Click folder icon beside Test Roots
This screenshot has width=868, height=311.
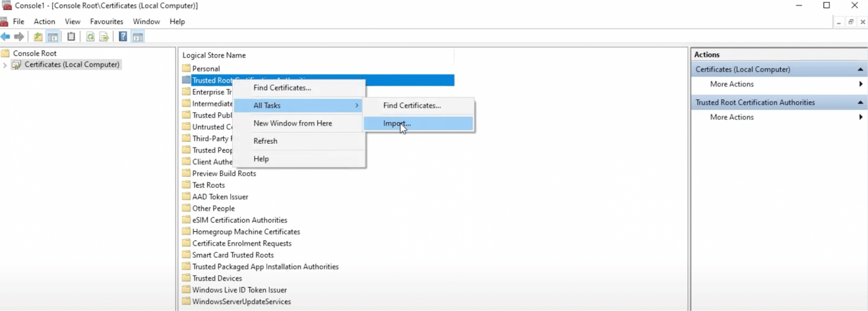click(187, 185)
